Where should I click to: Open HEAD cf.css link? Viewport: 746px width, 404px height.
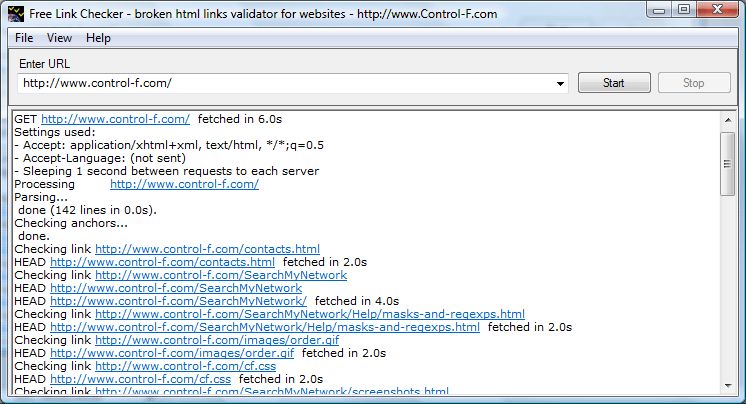(141, 379)
